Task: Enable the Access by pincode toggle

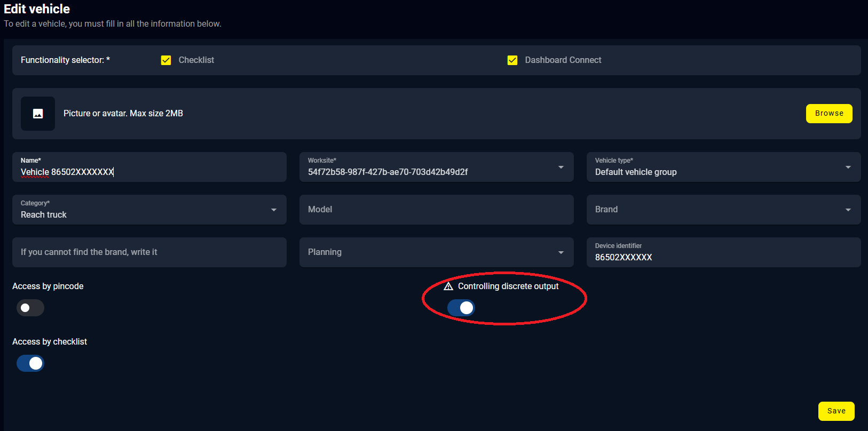Action: 30,308
